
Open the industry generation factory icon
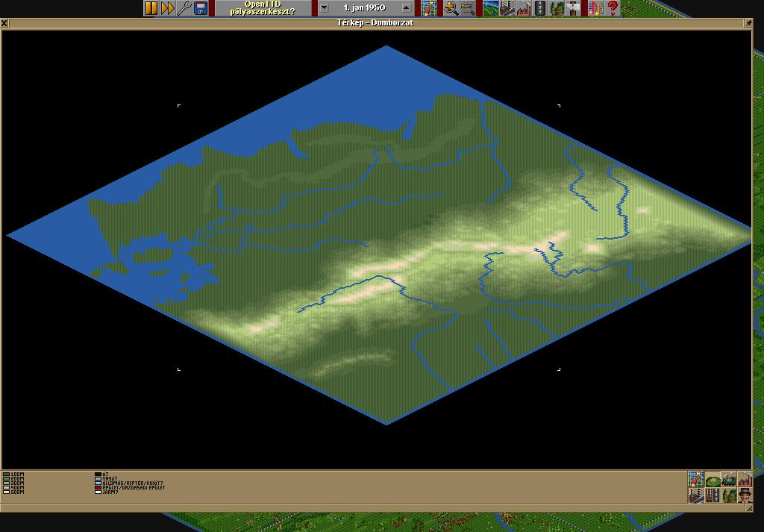(523, 7)
